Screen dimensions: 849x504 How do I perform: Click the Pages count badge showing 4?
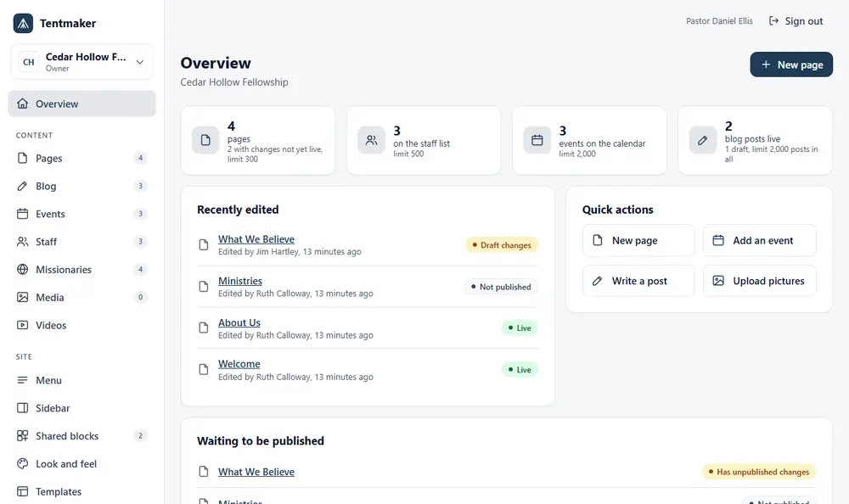pyautogui.click(x=140, y=158)
